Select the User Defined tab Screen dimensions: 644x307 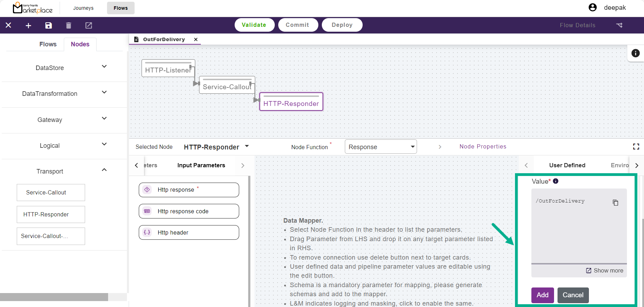pyautogui.click(x=567, y=165)
